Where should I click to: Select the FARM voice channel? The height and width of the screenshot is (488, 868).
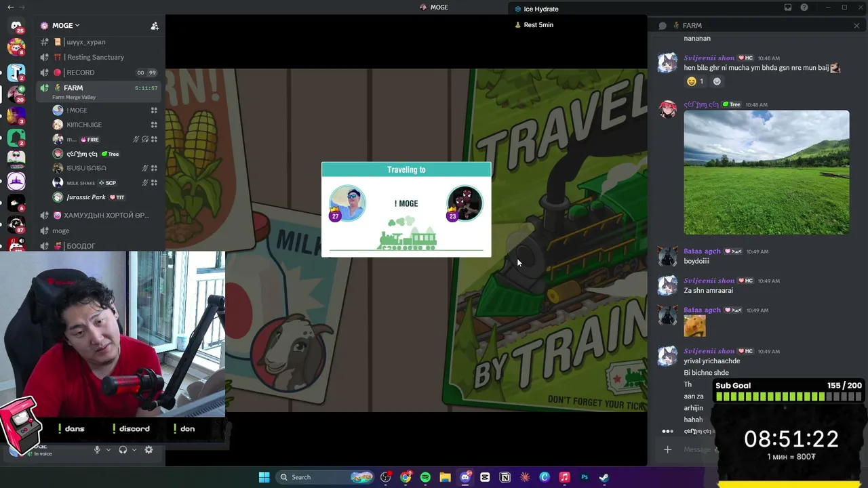(99, 91)
